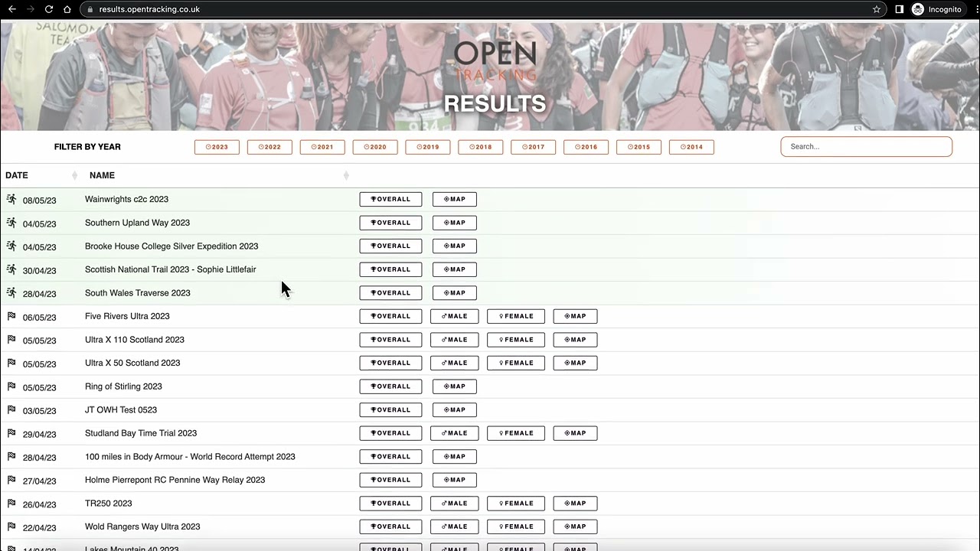Open Overall results for Wainwrights c2c 2023
Viewport: 980px width, 551px height.
pyautogui.click(x=390, y=199)
